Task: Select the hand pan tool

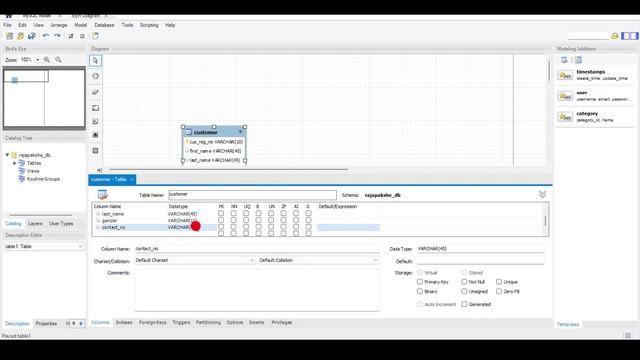Action: click(96, 76)
